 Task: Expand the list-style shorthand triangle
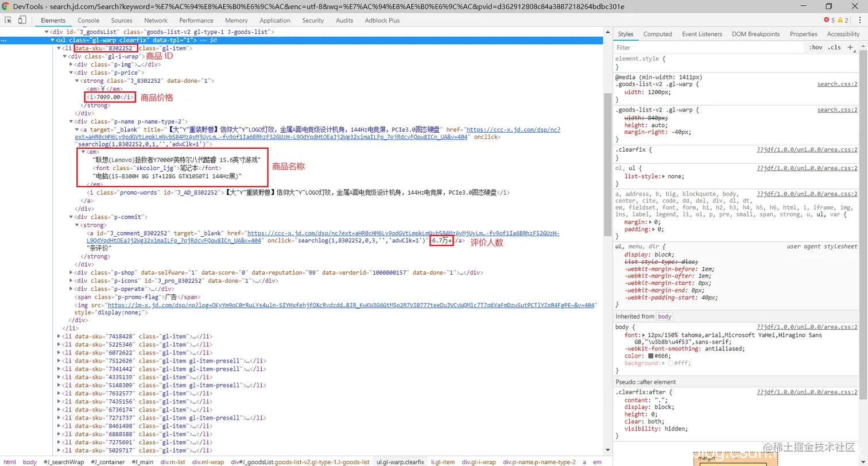tap(663, 176)
